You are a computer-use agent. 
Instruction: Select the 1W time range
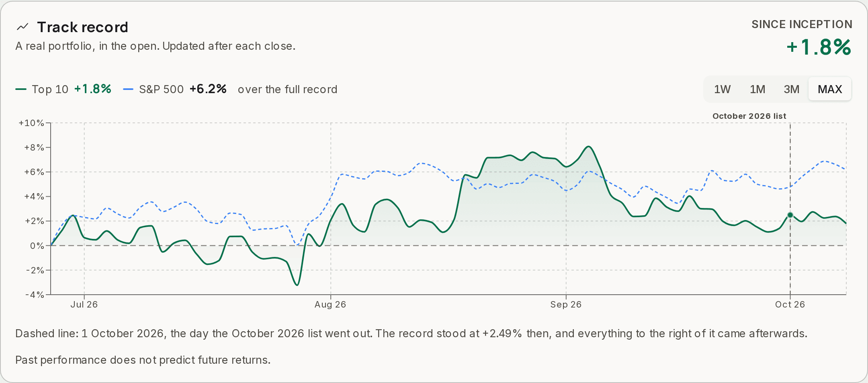722,89
